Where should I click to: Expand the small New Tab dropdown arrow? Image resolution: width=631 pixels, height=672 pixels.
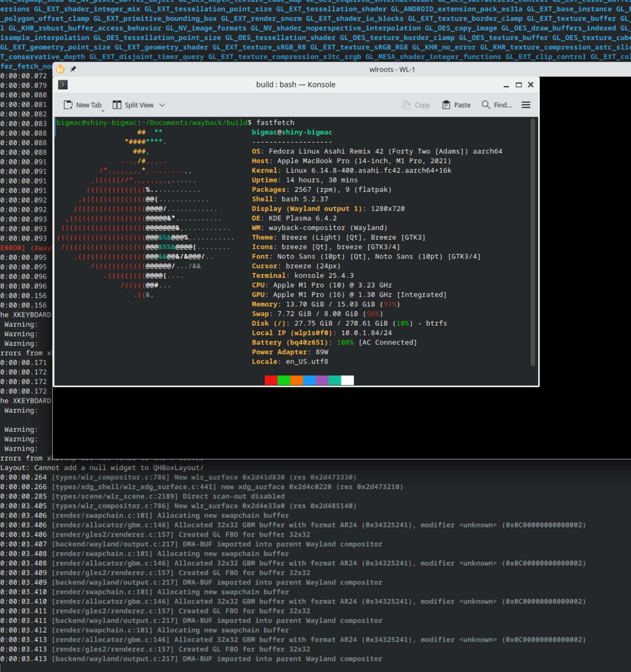[103, 111]
